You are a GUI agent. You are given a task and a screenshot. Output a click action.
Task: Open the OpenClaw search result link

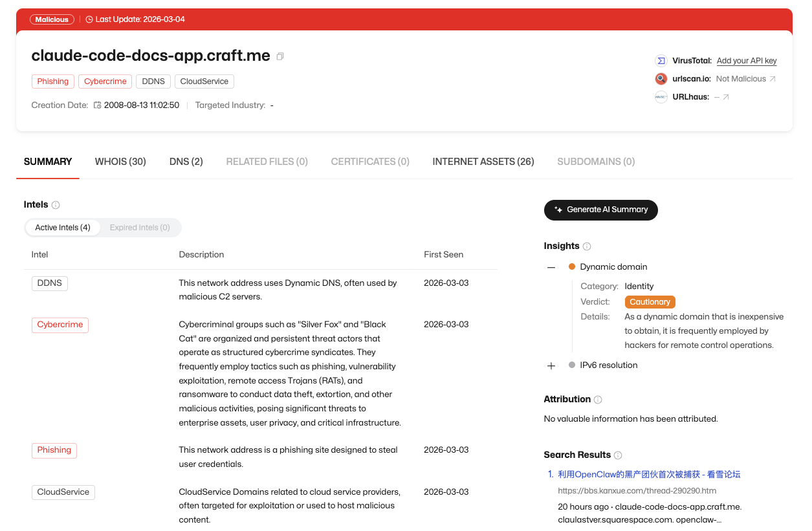(x=649, y=475)
